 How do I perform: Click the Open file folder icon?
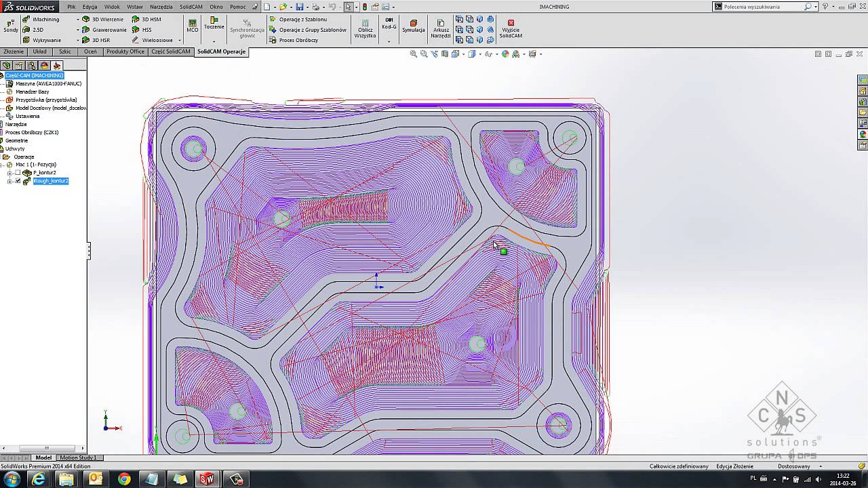pyautogui.click(x=283, y=7)
